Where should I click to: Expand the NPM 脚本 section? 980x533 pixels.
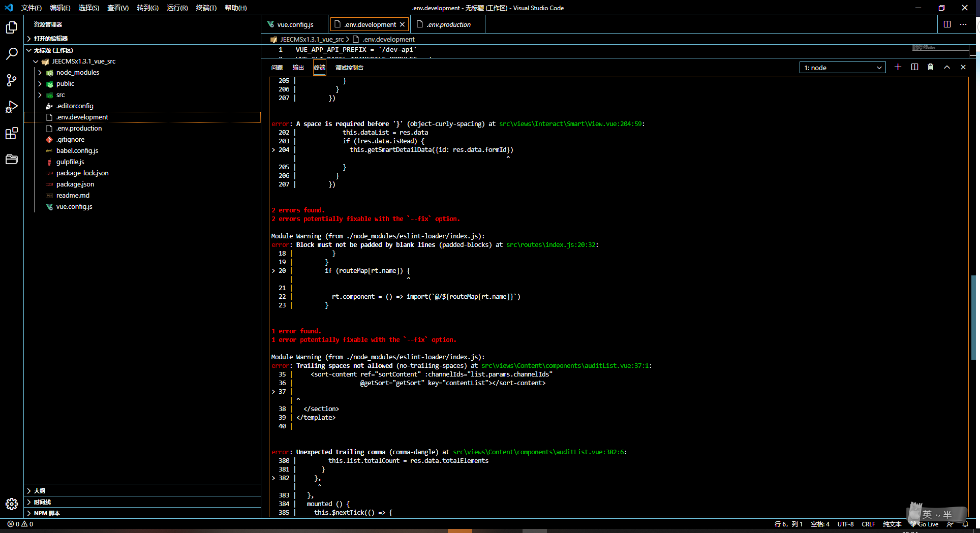pos(47,513)
